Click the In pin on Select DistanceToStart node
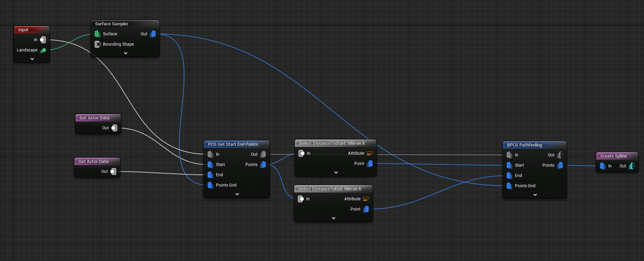The image size is (644, 261). [x=301, y=153]
